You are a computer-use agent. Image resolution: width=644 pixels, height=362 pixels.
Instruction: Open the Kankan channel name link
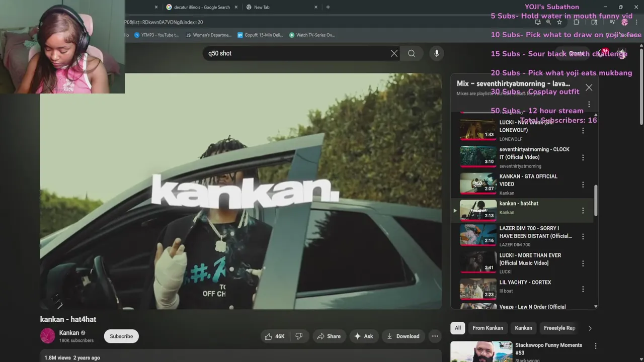(x=69, y=333)
